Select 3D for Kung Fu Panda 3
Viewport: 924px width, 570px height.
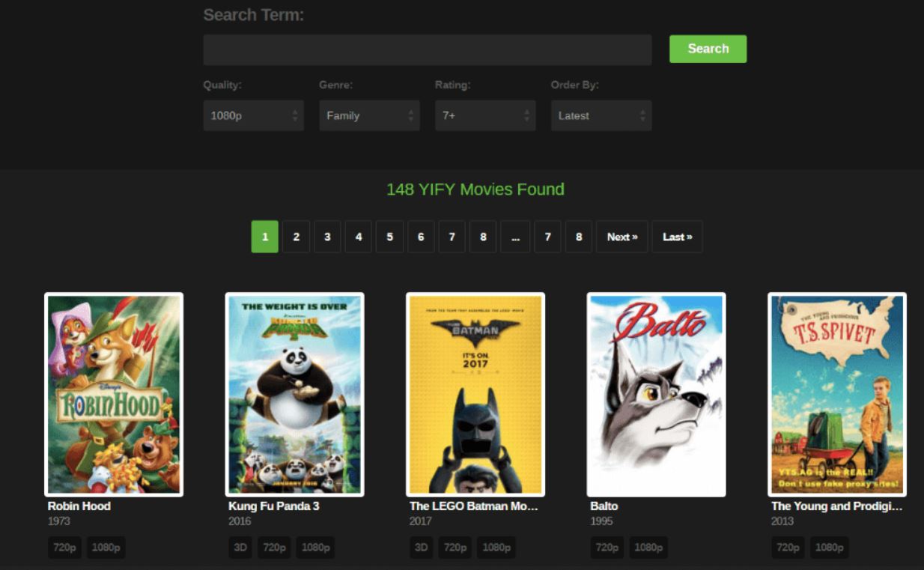(x=240, y=548)
